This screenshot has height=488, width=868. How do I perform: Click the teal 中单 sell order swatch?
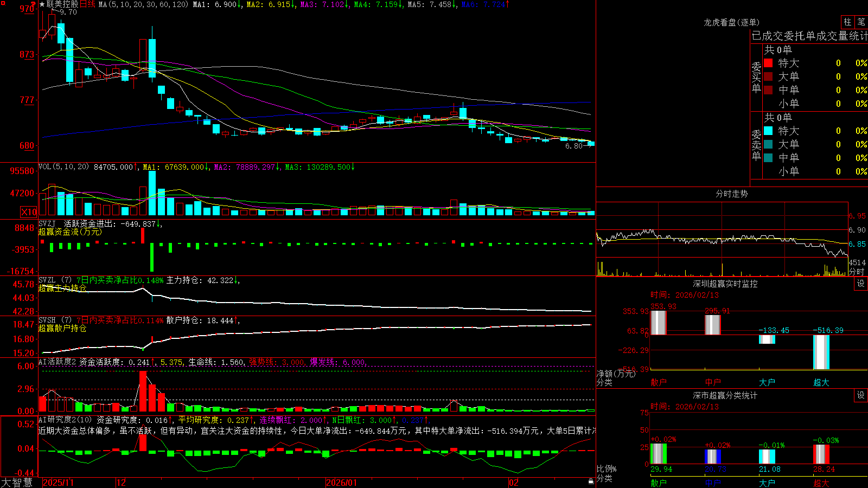click(768, 158)
